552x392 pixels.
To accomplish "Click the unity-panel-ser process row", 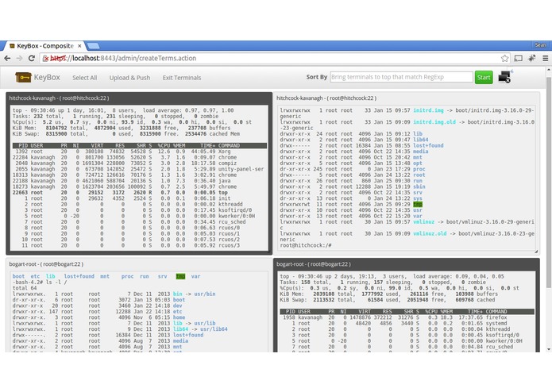I will click(x=140, y=169).
